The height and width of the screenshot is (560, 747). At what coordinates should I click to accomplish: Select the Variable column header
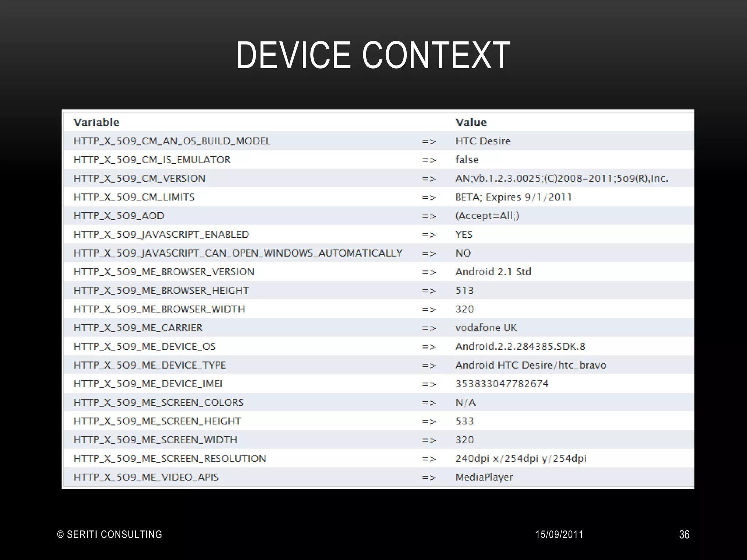click(96, 122)
